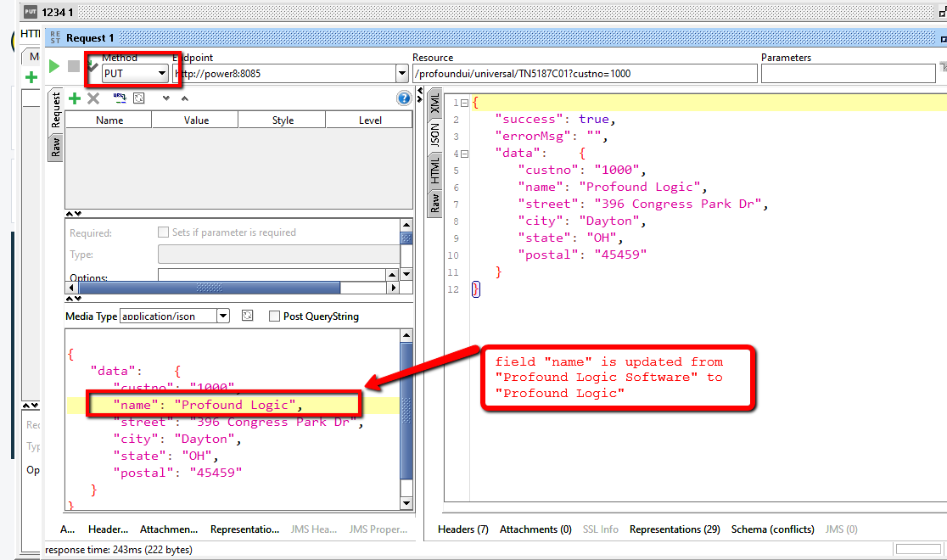The image size is (947, 560).
Task: Click the URL parameter extraction icon
Action: tap(120, 98)
